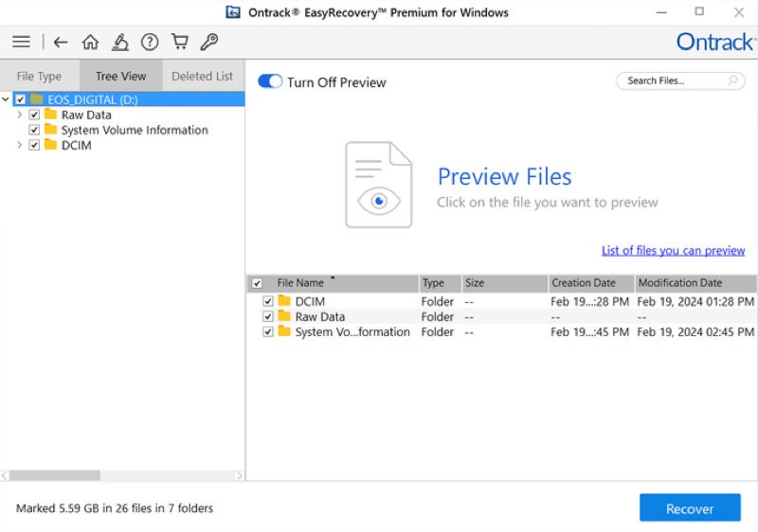Uncheck Raw Data checkbox in tree
Image resolution: width=758 pixels, height=532 pixels.
[34, 115]
